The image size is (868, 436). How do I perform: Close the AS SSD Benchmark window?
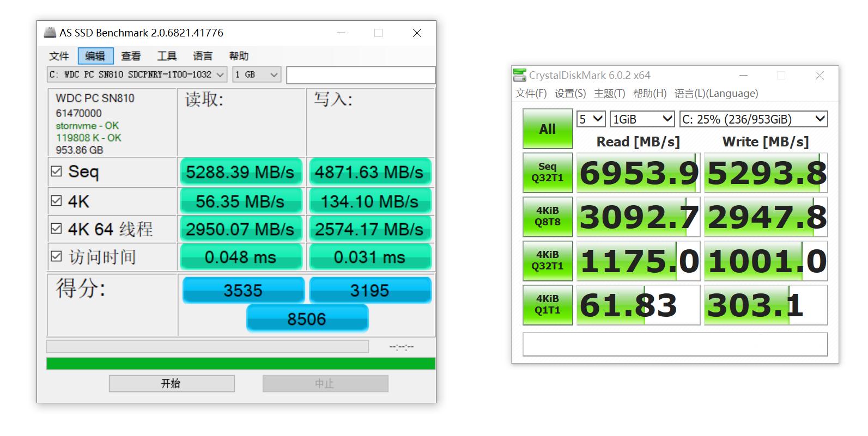(417, 33)
